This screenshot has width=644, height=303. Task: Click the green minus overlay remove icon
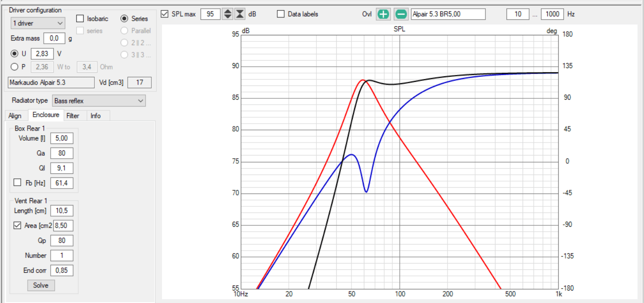point(401,14)
